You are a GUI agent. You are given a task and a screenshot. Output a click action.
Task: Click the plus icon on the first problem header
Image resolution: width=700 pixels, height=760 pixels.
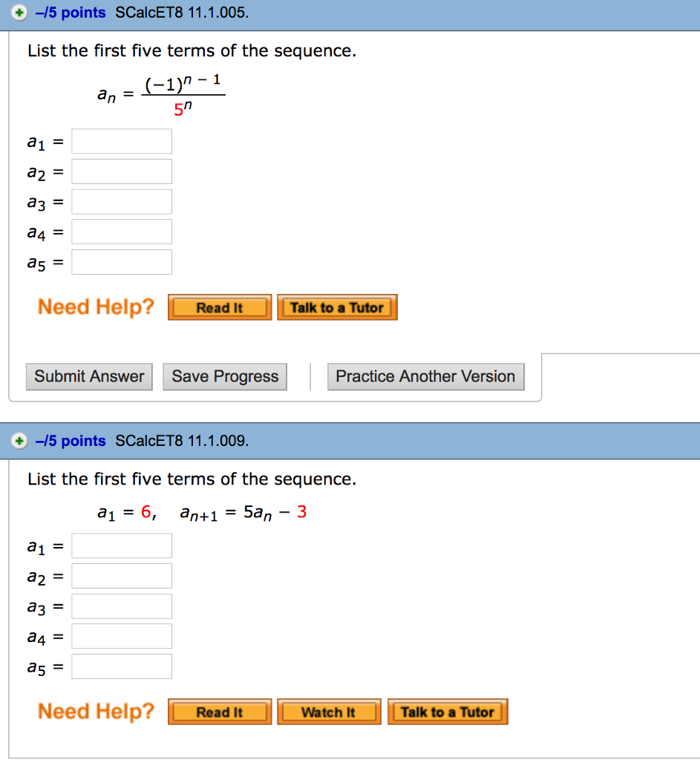coord(18,13)
